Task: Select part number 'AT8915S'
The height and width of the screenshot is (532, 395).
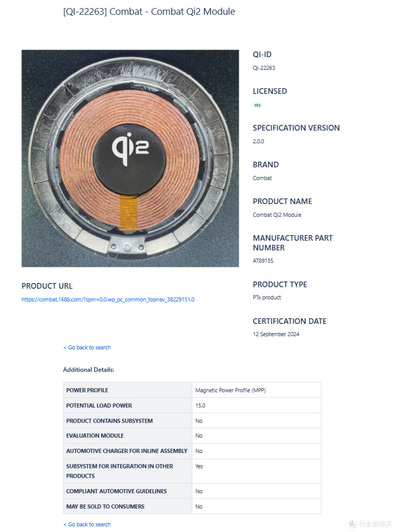Action: coord(263,261)
